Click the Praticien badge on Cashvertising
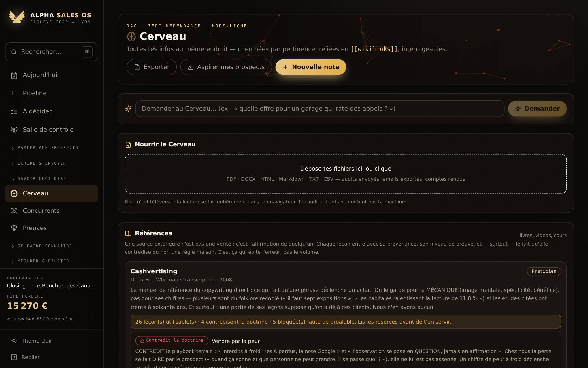 (x=544, y=271)
